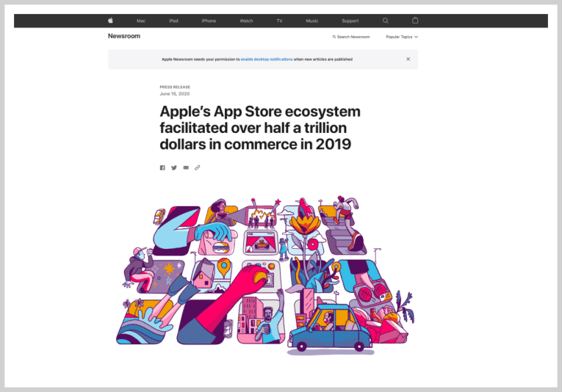Share the article via email icon

(x=186, y=167)
